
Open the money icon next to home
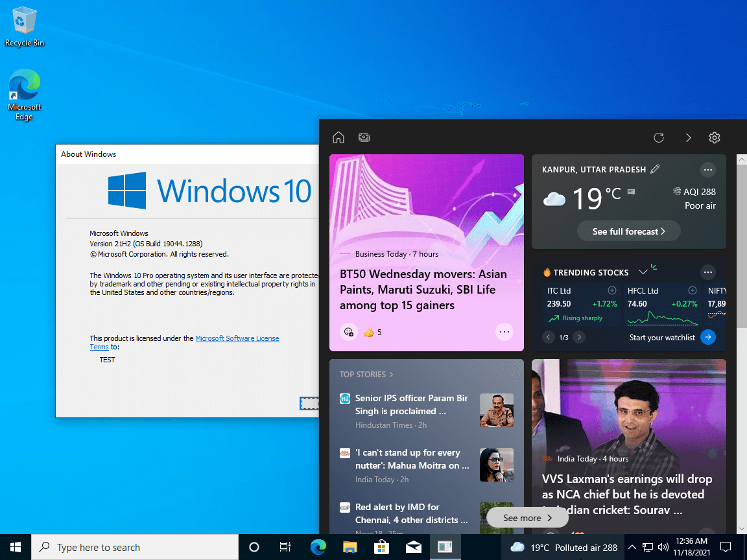tap(364, 137)
